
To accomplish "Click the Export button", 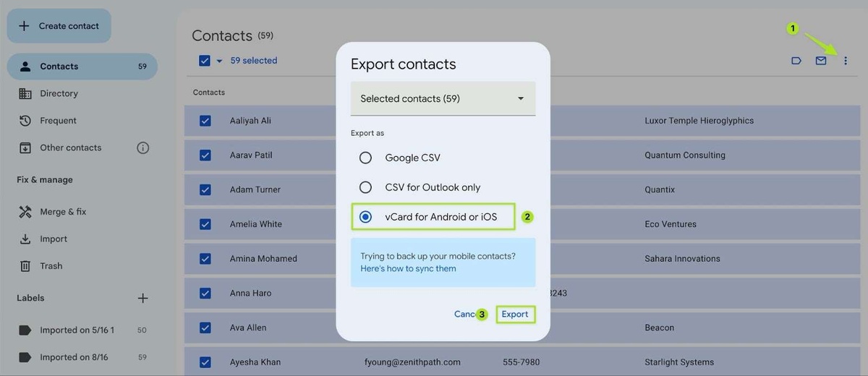I will (515, 314).
